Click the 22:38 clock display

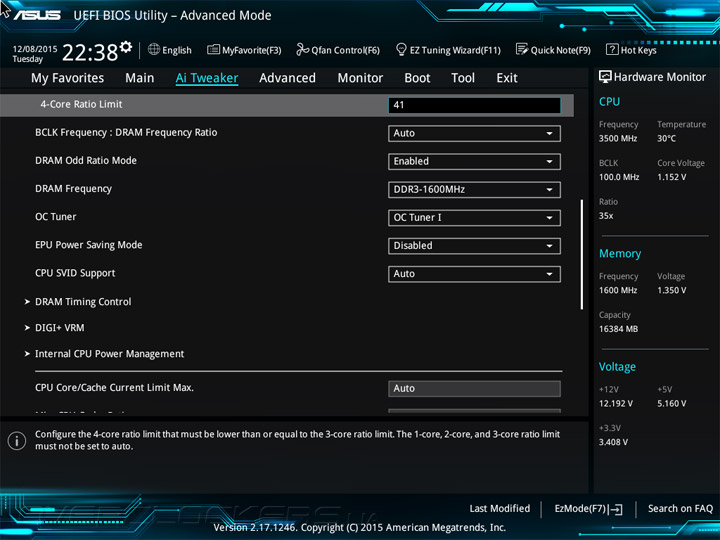pyautogui.click(x=90, y=52)
